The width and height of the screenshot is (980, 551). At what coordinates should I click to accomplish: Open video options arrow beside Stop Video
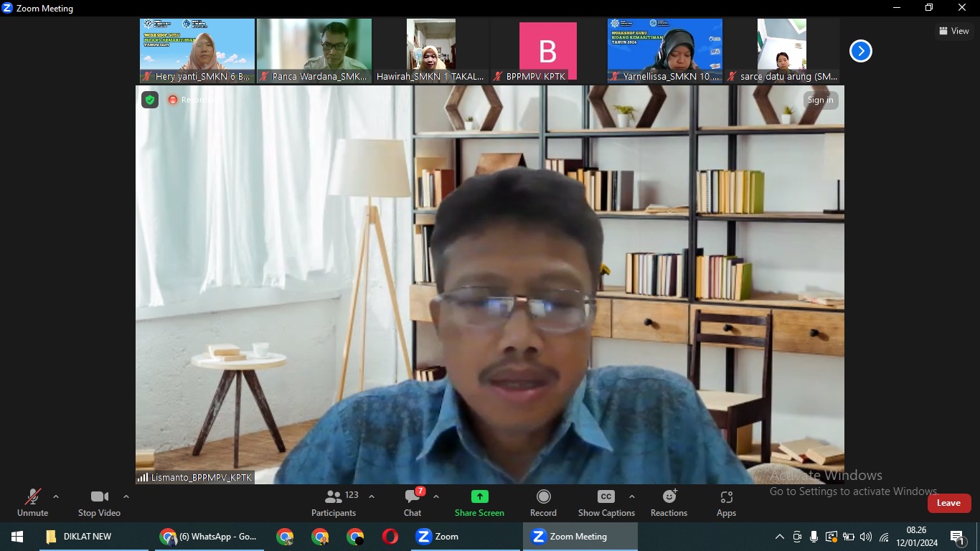click(126, 496)
